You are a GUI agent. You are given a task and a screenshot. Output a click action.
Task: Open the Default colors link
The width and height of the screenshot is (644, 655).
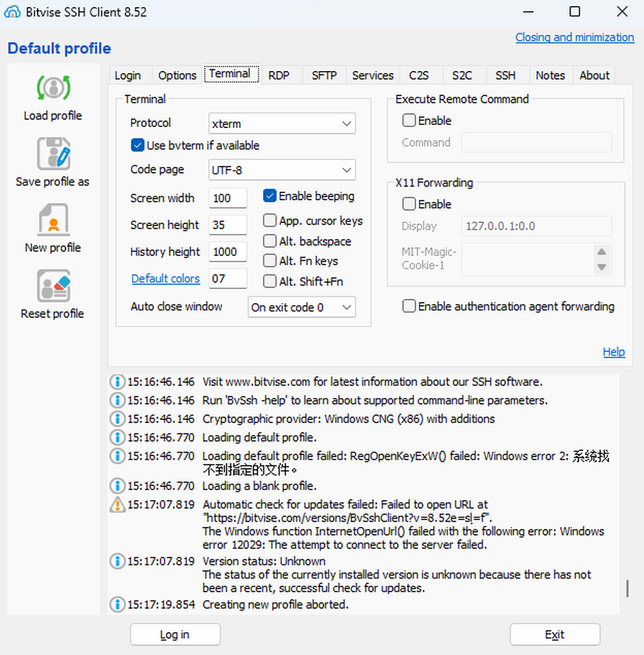click(165, 278)
